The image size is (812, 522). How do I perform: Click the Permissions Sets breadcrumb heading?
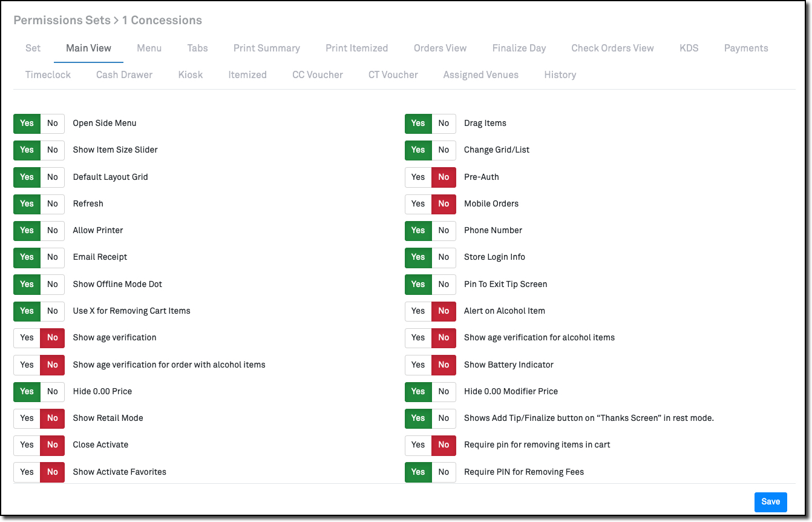61,20
